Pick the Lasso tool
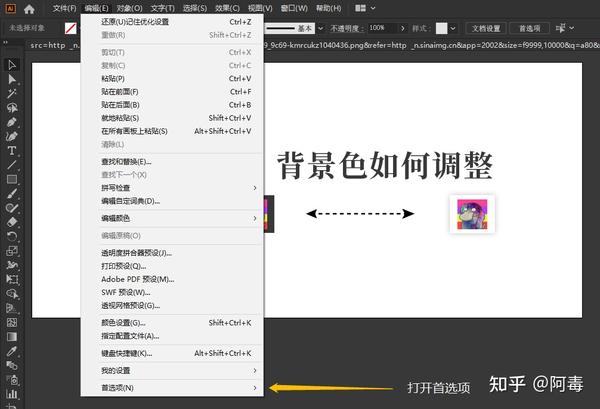This screenshot has width=600, height=409. point(12,108)
